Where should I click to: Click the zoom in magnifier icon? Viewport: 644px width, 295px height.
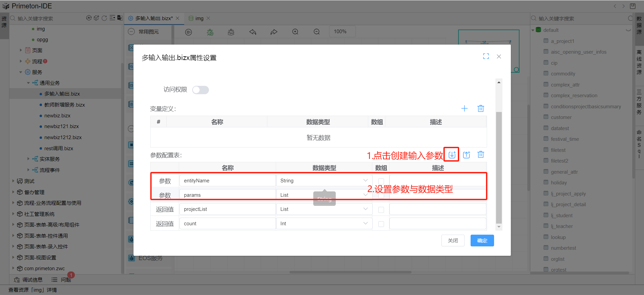point(295,32)
